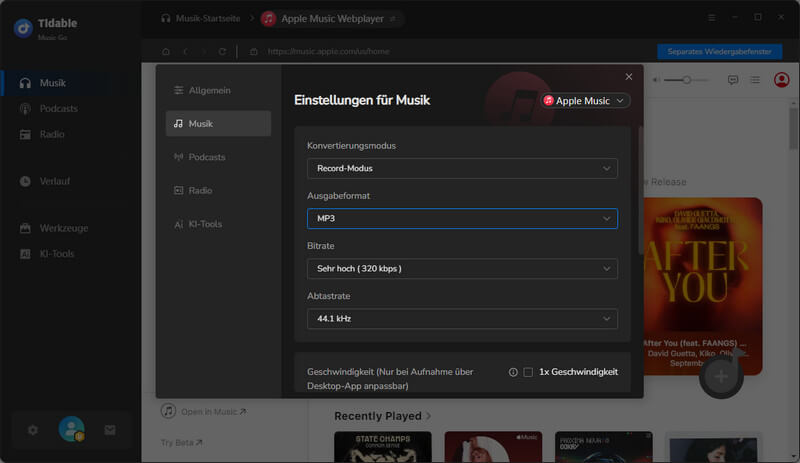Open the State Champs album thumbnail
The width and height of the screenshot is (800, 463).
(383, 447)
